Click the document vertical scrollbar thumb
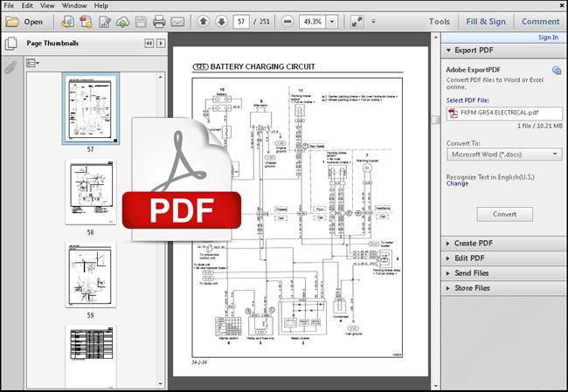 click(x=436, y=120)
